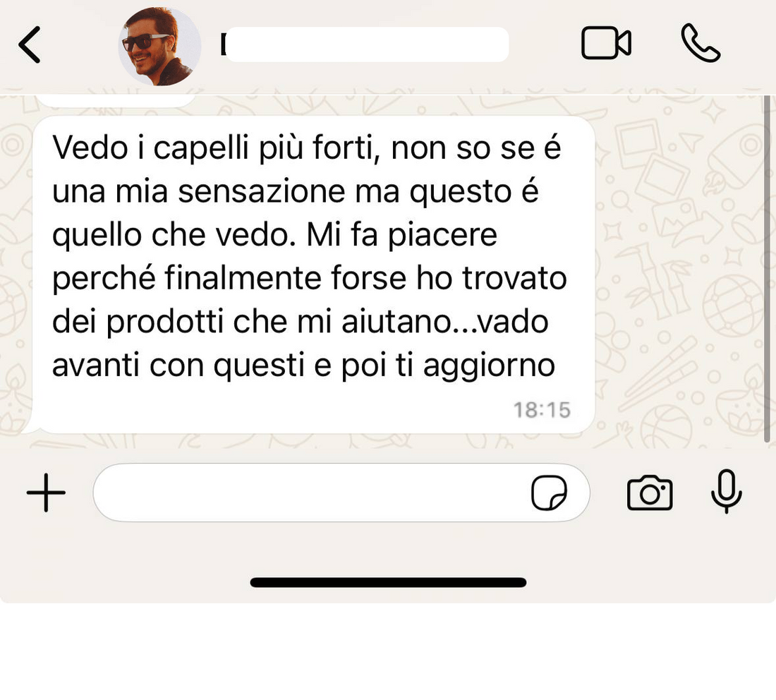Go back using the back arrow

pyautogui.click(x=29, y=44)
